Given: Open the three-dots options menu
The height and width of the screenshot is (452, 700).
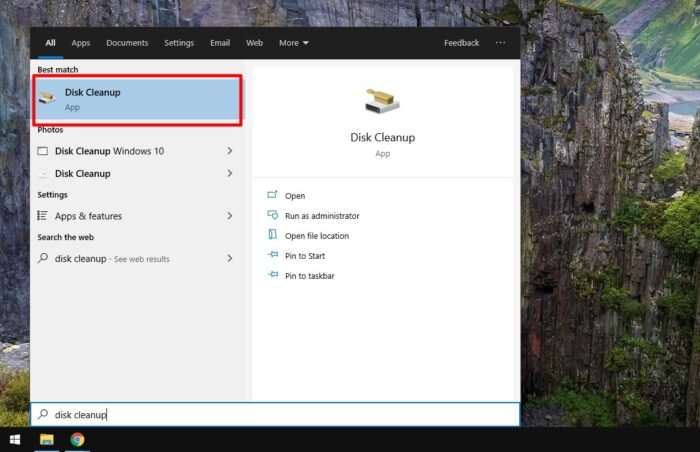Looking at the screenshot, I should [500, 43].
